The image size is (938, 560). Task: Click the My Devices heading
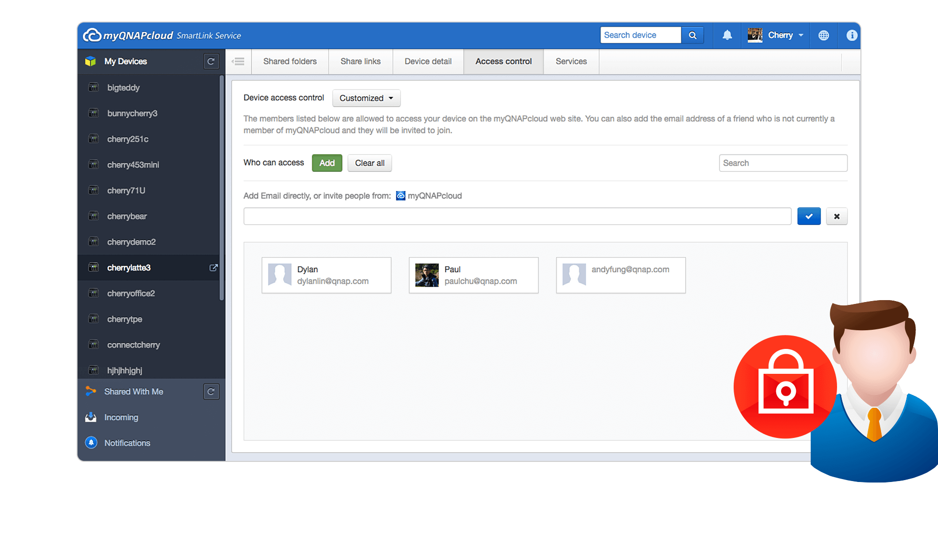(125, 61)
